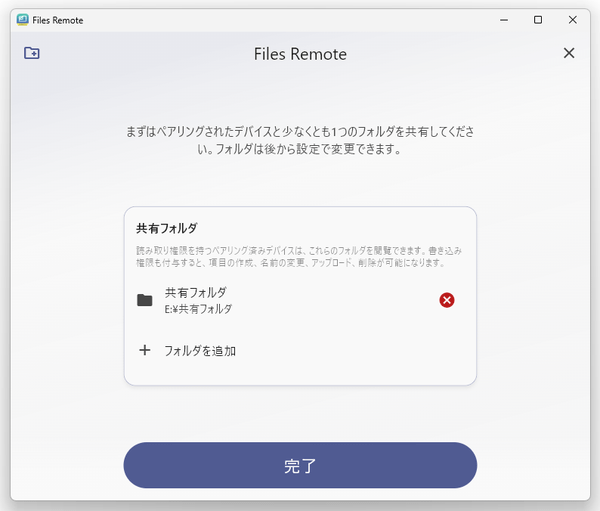The width and height of the screenshot is (600, 511).
Task: Select the E:¥共有フォルダ path text
Action: tap(198, 309)
